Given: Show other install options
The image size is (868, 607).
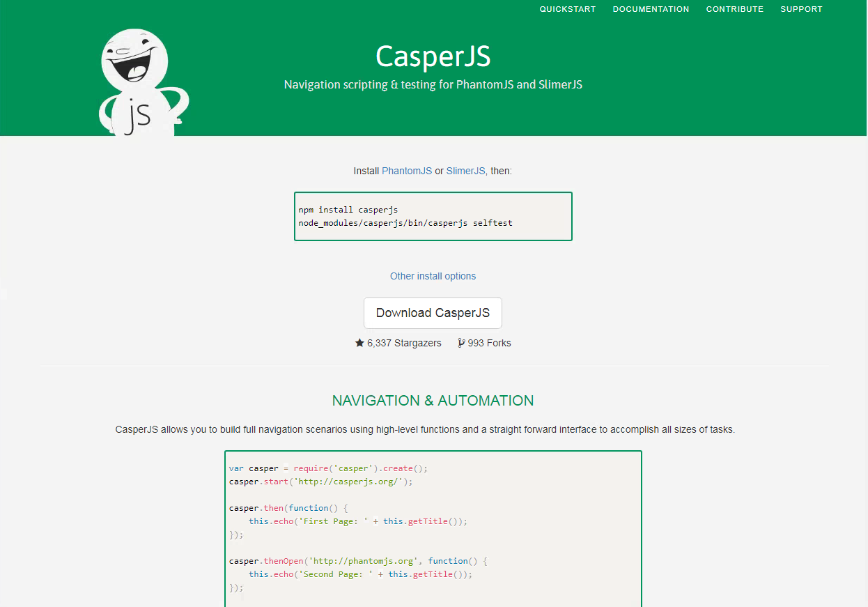Looking at the screenshot, I should pyautogui.click(x=433, y=276).
